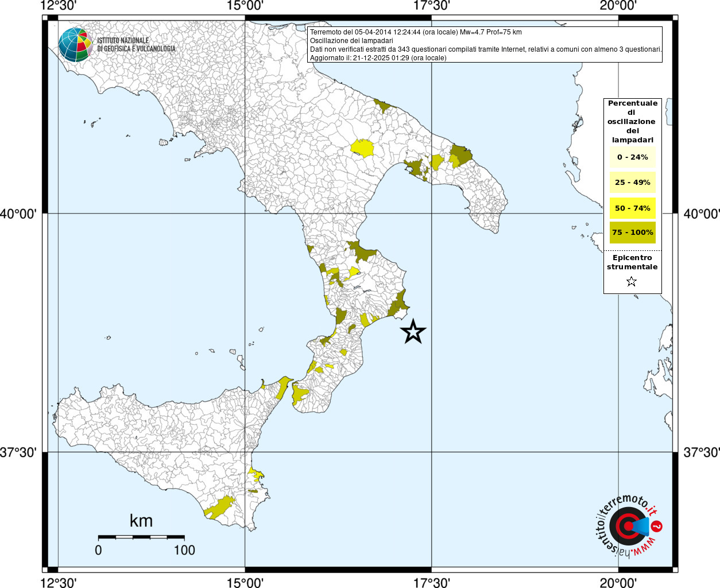Select the 0 - 24% legend swatch

tap(632, 157)
